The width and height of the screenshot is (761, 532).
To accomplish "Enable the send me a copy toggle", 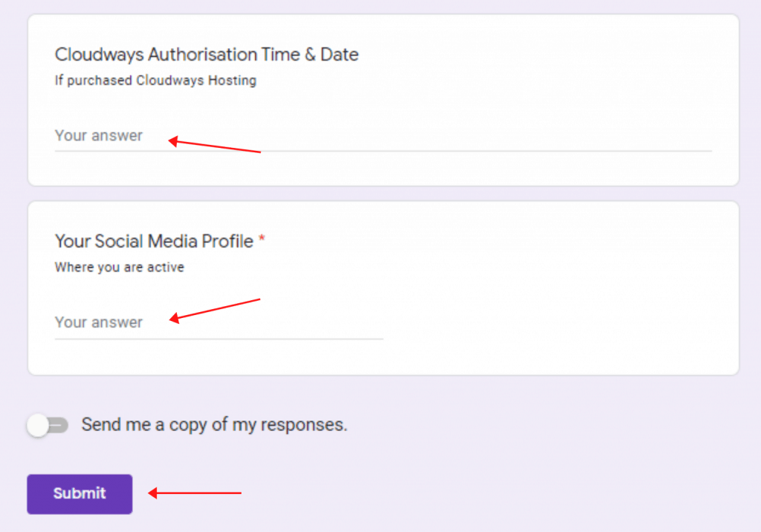I will click(x=48, y=426).
